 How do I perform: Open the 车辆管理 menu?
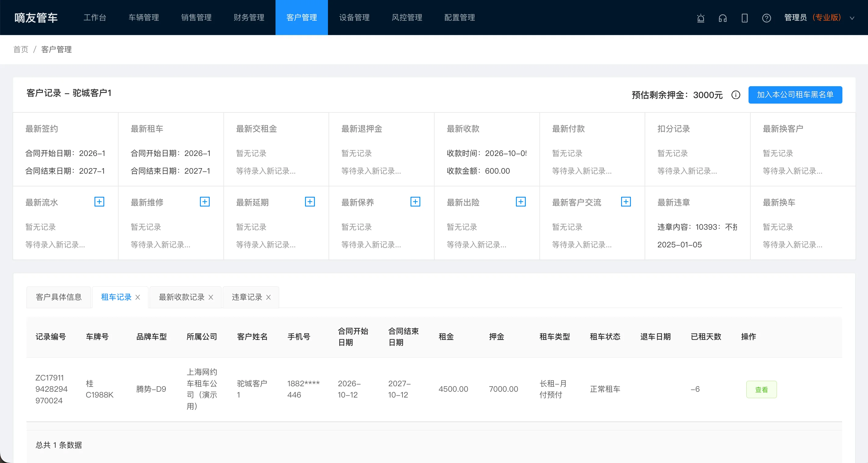point(144,17)
